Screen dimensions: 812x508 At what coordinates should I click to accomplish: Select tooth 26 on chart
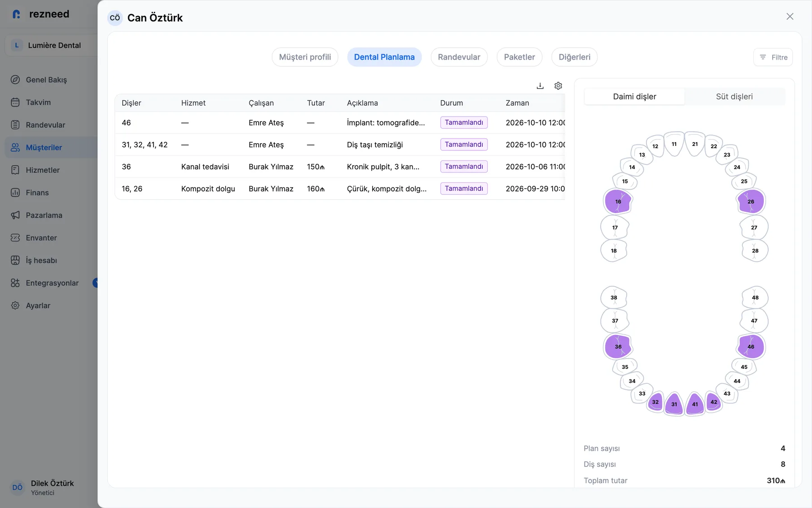click(x=751, y=201)
